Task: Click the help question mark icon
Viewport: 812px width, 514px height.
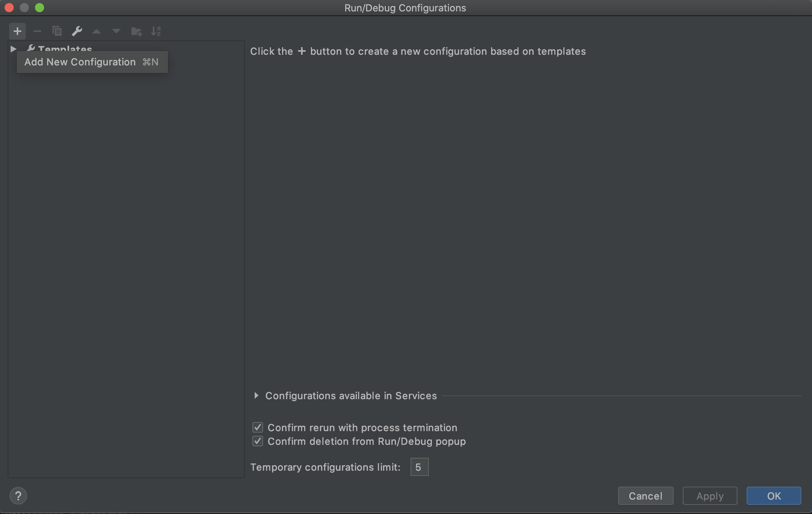Action: click(18, 496)
